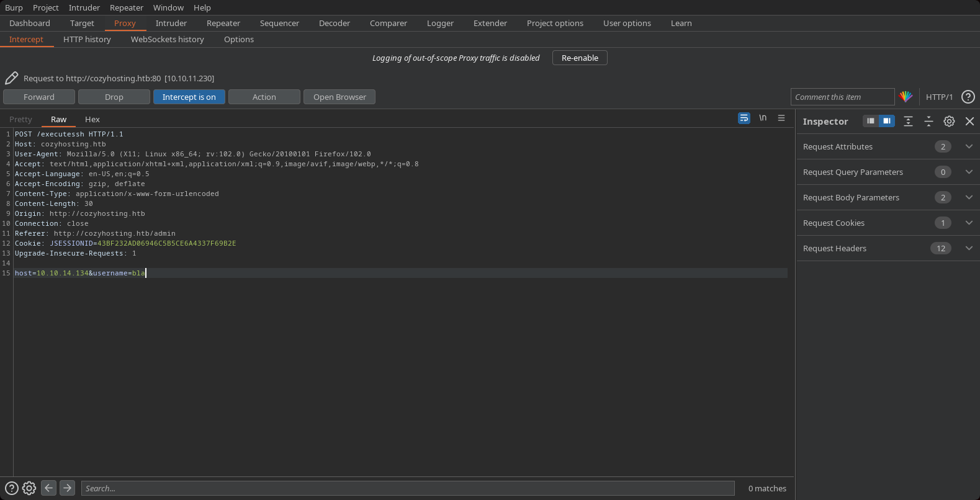Open the User options tab
The width and height of the screenshot is (980, 500).
(627, 23)
